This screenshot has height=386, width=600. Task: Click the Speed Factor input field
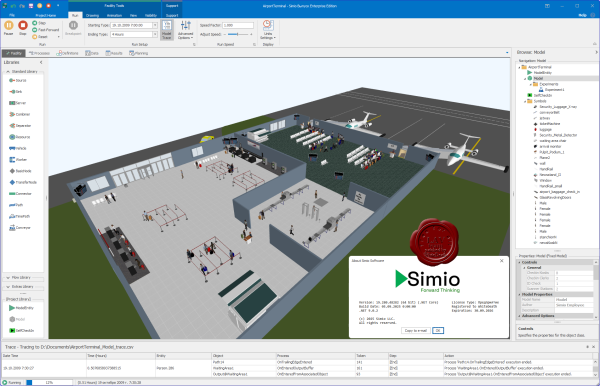point(238,25)
